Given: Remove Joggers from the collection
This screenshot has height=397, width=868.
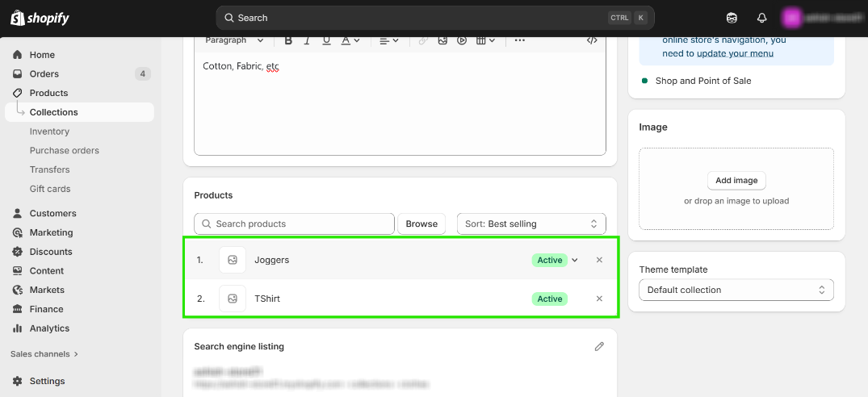Looking at the screenshot, I should tap(599, 260).
